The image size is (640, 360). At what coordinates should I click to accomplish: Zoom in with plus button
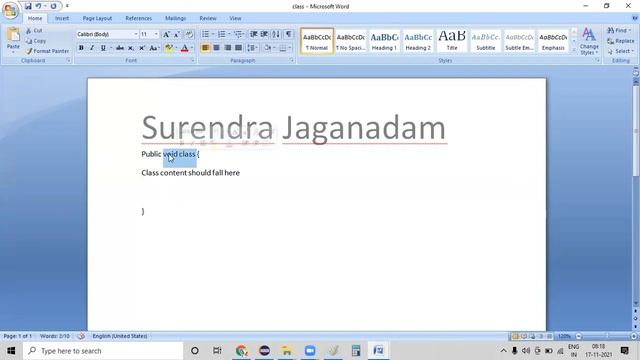click(634, 336)
